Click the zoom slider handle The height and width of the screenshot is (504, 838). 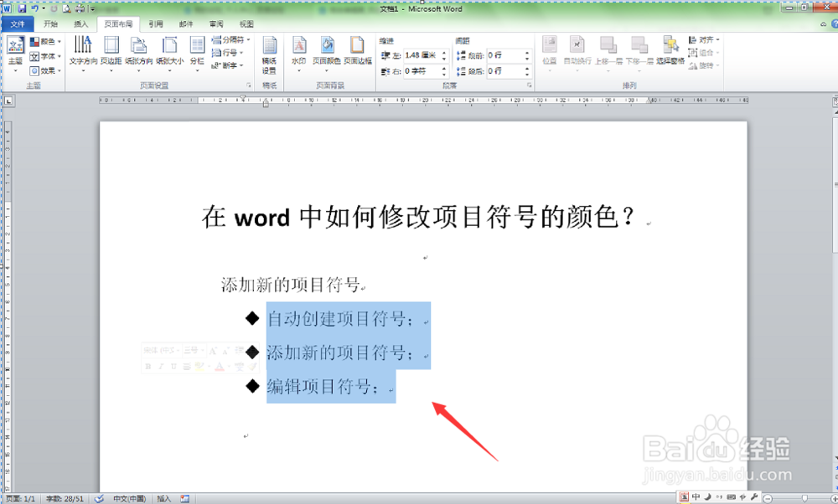tap(804, 499)
